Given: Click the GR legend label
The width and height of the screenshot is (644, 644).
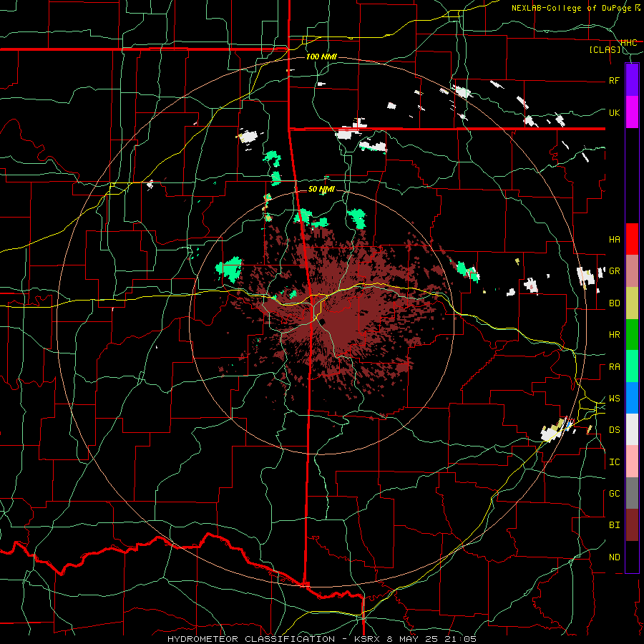Looking at the screenshot, I should click(614, 271).
